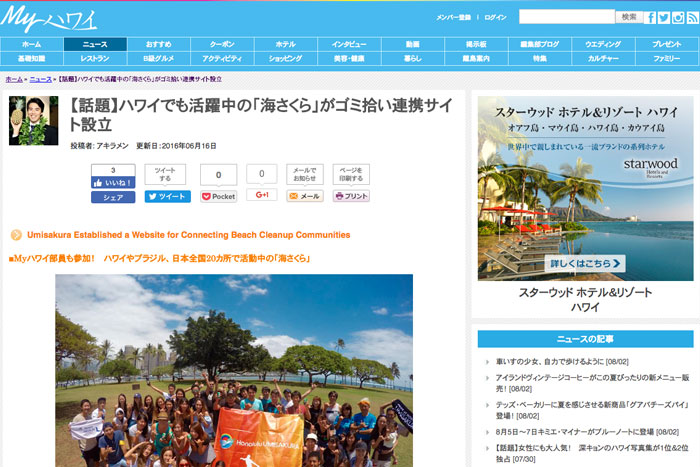Save article with the Pocket button
Viewport: 700px width, 467px height.
click(x=219, y=196)
